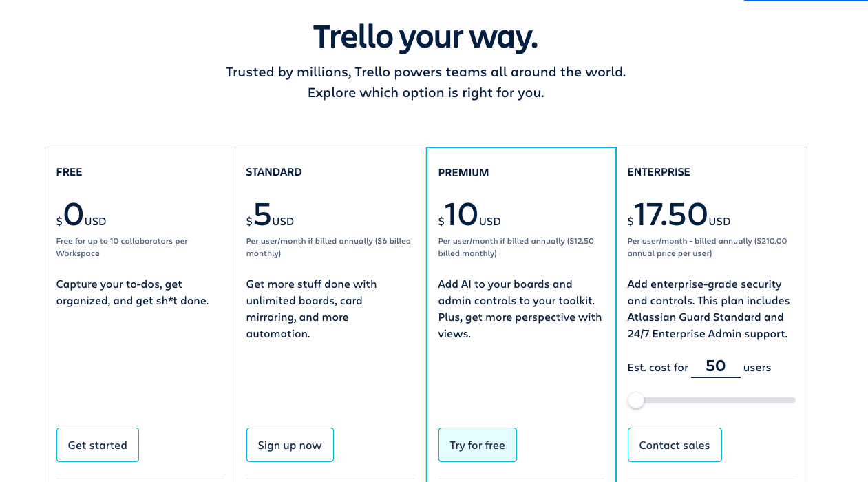Click the Trello your way heading
The height and width of the screenshot is (482, 868).
coord(425,36)
